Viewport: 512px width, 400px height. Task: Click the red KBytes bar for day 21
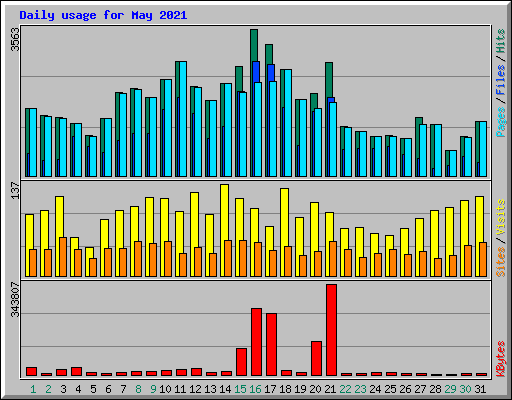[x=331, y=330]
